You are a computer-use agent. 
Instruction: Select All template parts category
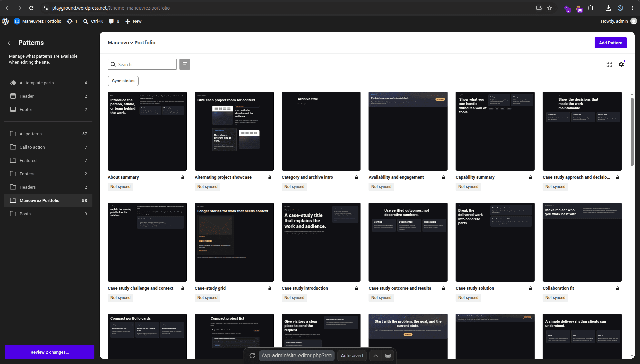pos(48,83)
